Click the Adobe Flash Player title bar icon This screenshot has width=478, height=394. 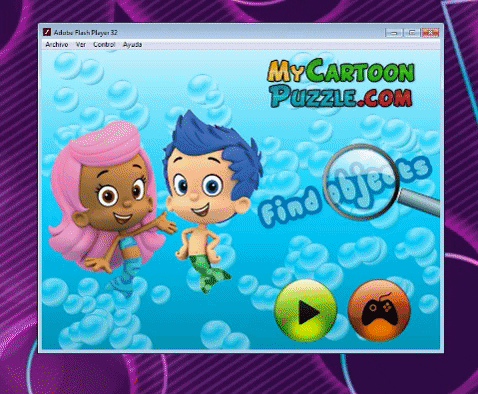coord(47,32)
